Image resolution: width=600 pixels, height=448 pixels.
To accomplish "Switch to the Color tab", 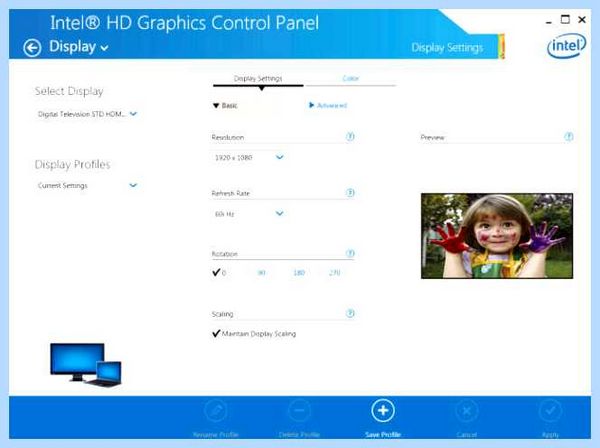I will point(351,78).
